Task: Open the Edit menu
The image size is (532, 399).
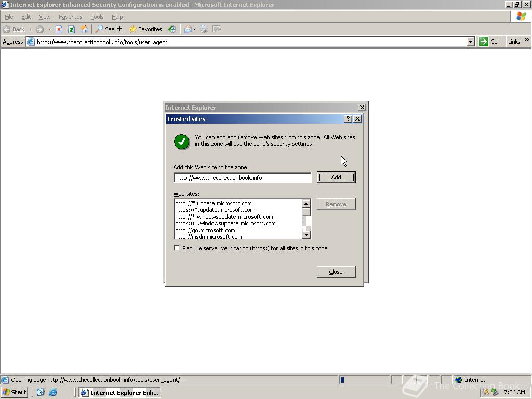Action: 26,17
